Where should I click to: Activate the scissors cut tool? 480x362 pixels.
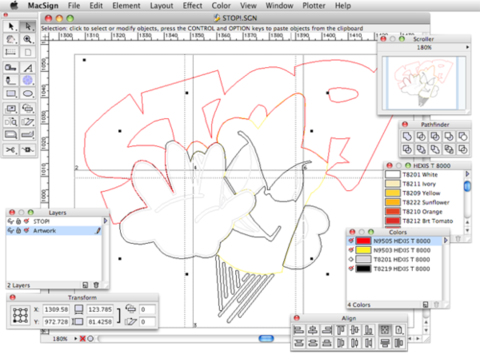click(x=11, y=150)
